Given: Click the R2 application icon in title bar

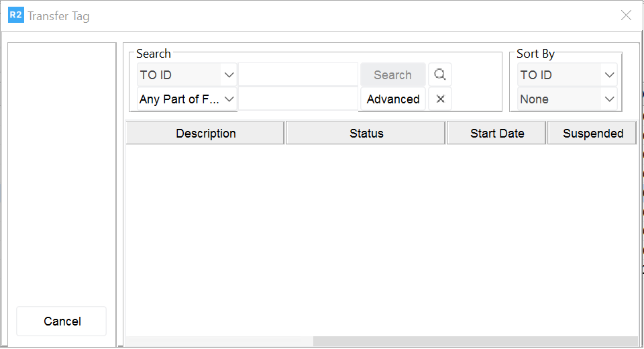Looking at the screenshot, I should coord(15,15).
